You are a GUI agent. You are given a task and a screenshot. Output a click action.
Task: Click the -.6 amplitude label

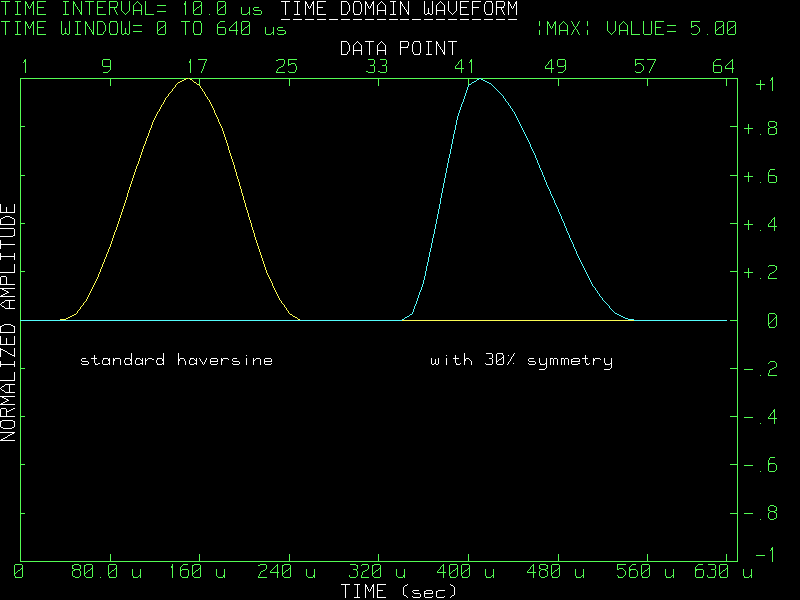761,465
